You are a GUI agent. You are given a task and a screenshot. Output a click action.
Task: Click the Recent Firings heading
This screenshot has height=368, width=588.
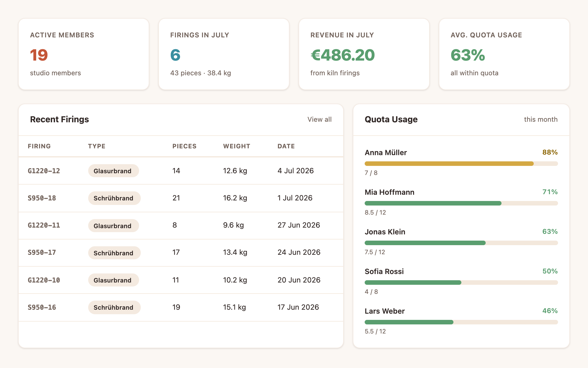[x=59, y=119]
